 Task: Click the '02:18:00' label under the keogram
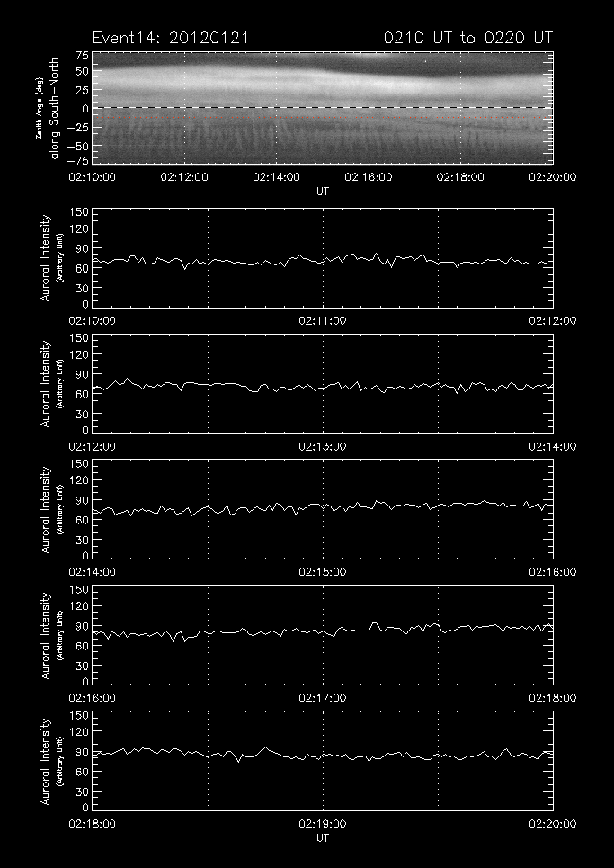coord(460,177)
